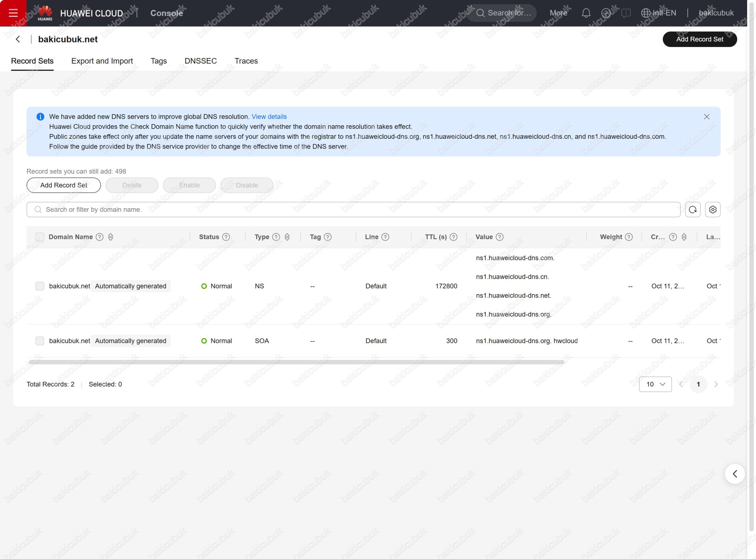Open the hamburger service list menu
The height and width of the screenshot is (559, 756).
(13, 13)
